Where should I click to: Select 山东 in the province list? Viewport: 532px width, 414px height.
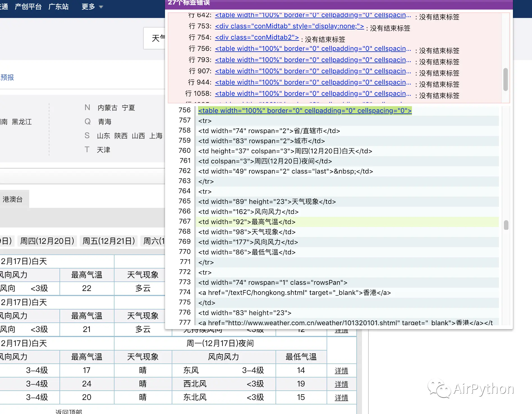click(x=104, y=136)
